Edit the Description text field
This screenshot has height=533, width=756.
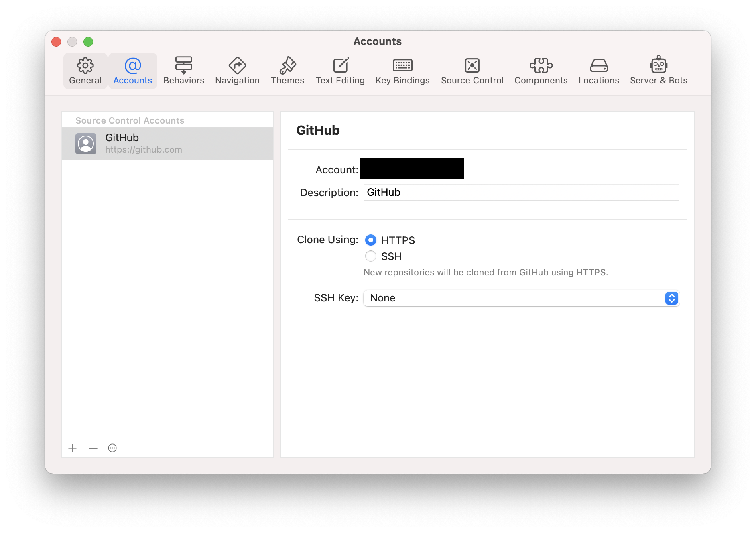point(521,192)
